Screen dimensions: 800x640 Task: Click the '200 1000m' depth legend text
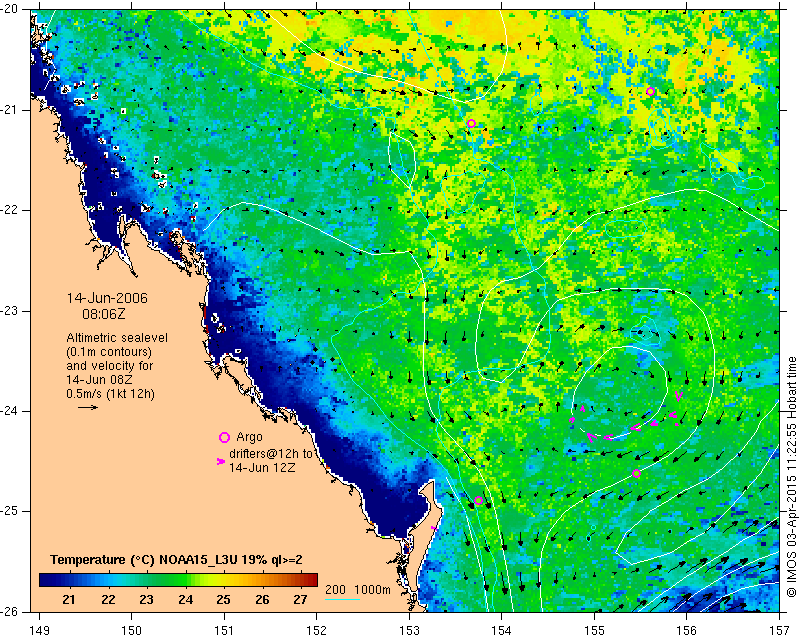point(358,589)
